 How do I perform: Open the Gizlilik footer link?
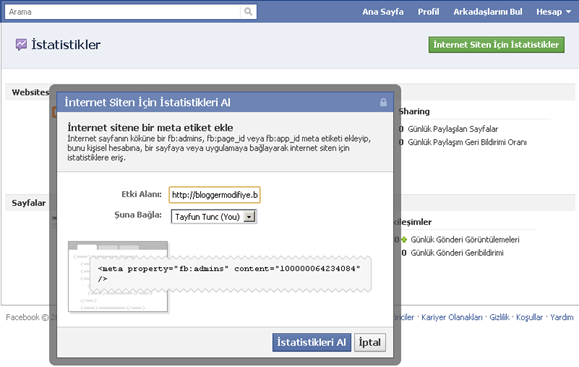click(x=499, y=317)
